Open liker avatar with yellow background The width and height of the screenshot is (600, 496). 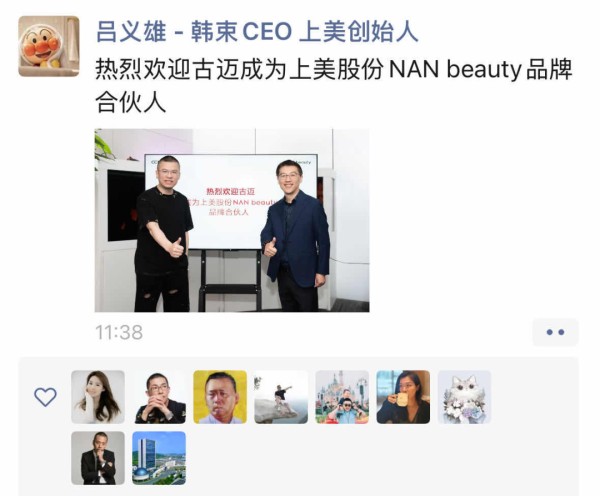tap(220, 397)
